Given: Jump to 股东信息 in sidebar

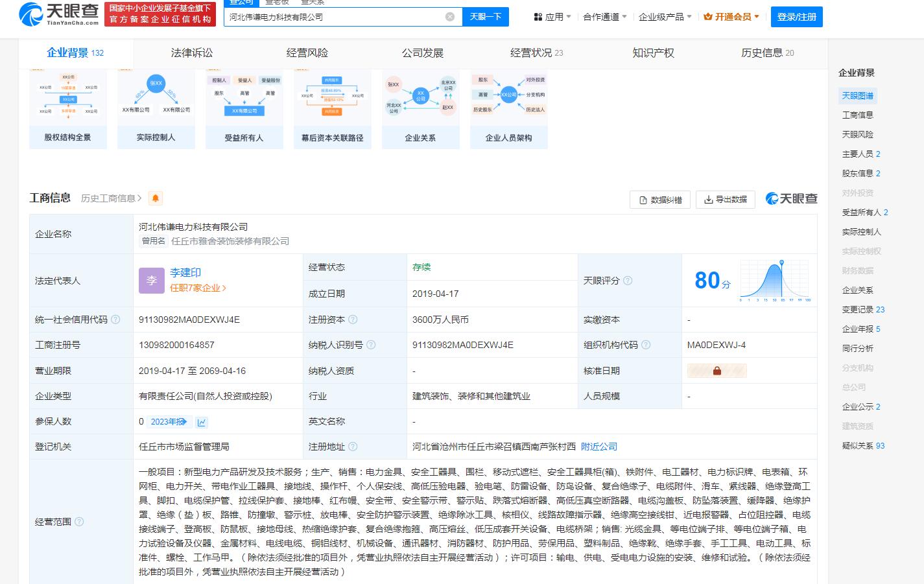Looking at the screenshot, I should [861, 174].
